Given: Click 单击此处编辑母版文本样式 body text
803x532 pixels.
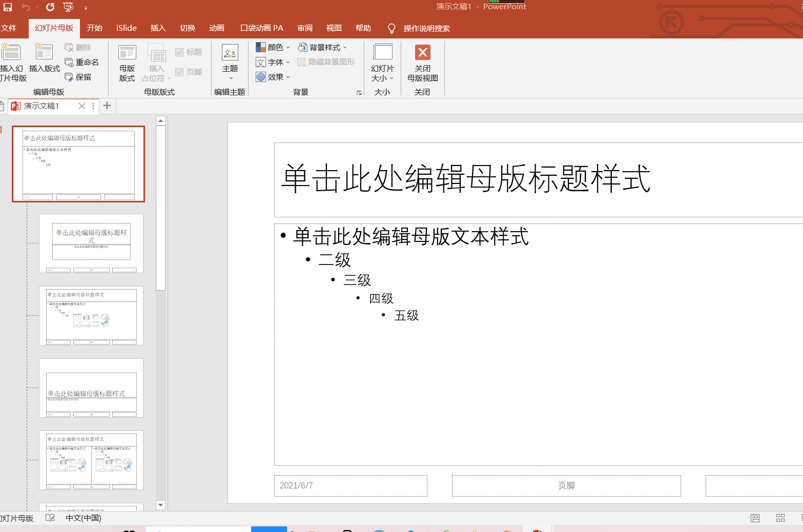Looking at the screenshot, I should [410, 236].
